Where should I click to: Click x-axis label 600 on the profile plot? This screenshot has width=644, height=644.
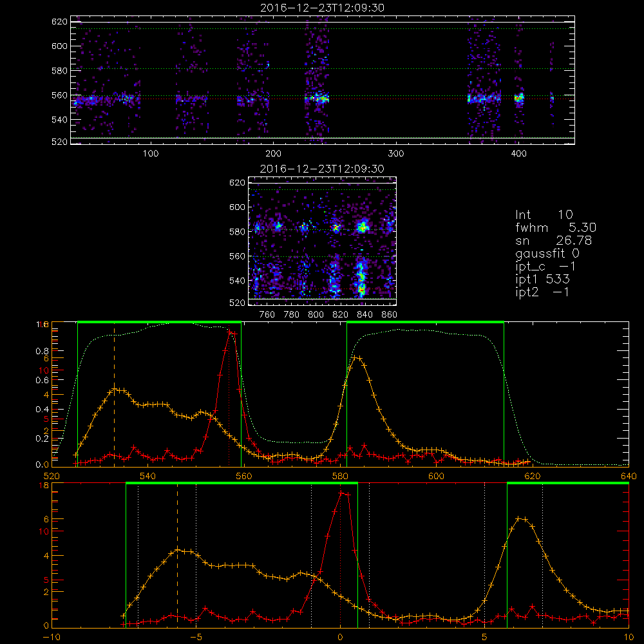(x=436, y=477)
